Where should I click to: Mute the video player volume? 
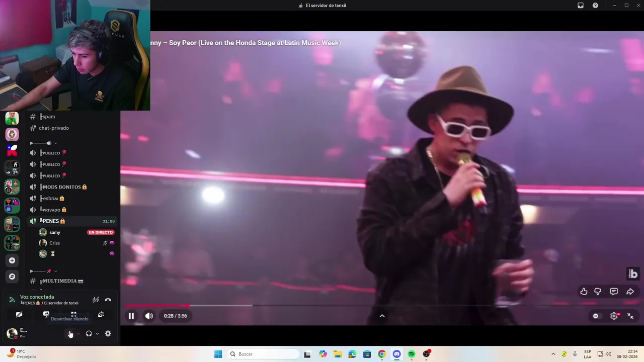pos(149,316)
